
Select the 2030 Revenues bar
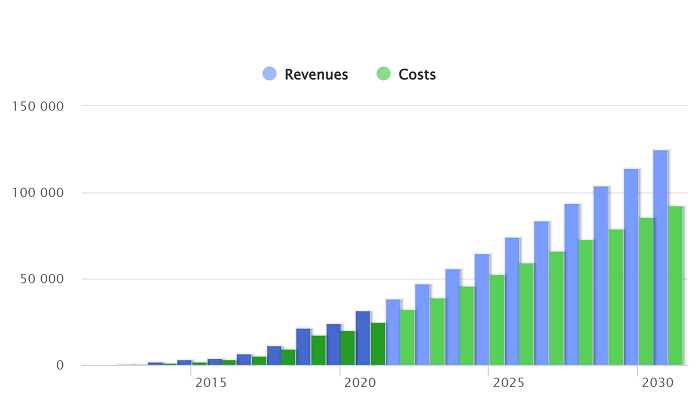(631, 267)
